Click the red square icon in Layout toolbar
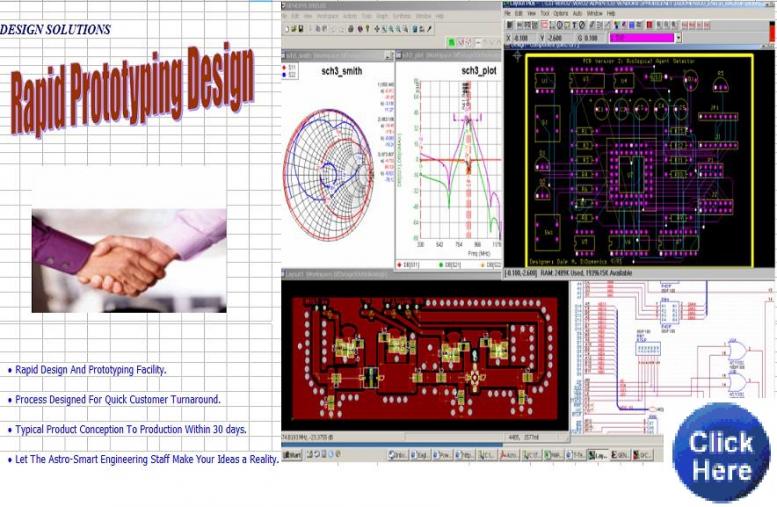777x507 pixels. pos(650,25)
